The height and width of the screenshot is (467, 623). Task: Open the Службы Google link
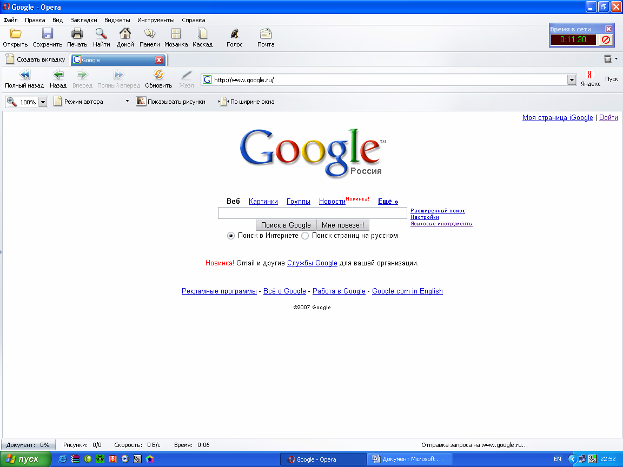click(x=312, y=263)
